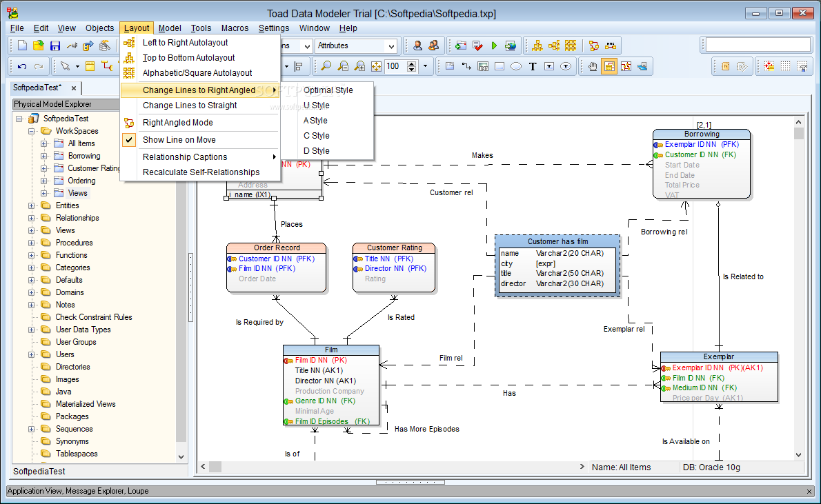Select the Text label tool
Image resolution: width=821 pixels, height=504 pixels.
(x=533, y=66)
